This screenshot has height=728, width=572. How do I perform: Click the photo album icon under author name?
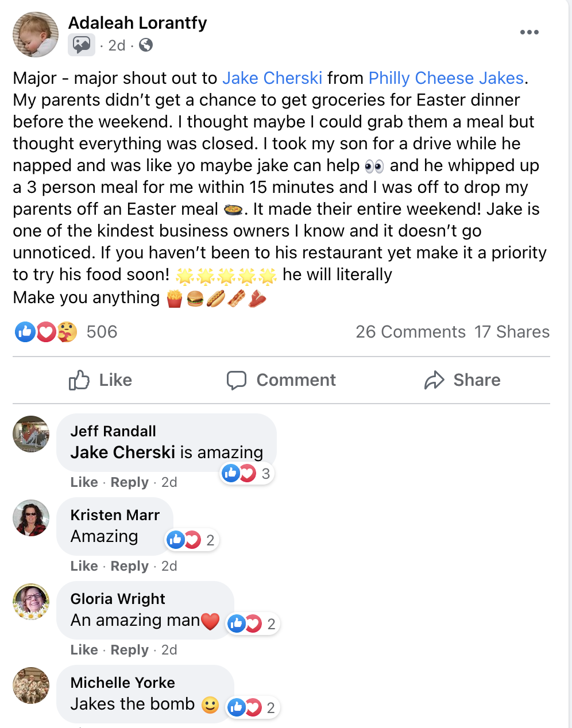(82, 45)
